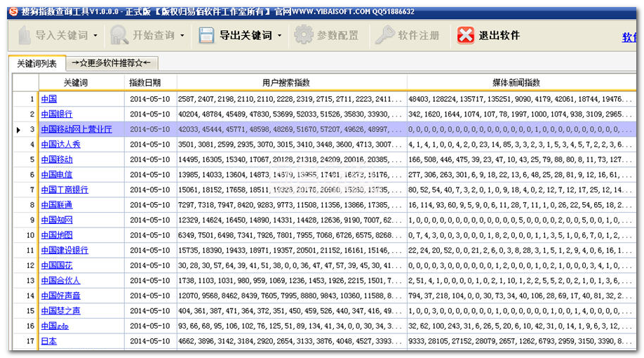The image size is (644, 358).
Task: Click the 参数配置 button label
Action: coord(337,36)
